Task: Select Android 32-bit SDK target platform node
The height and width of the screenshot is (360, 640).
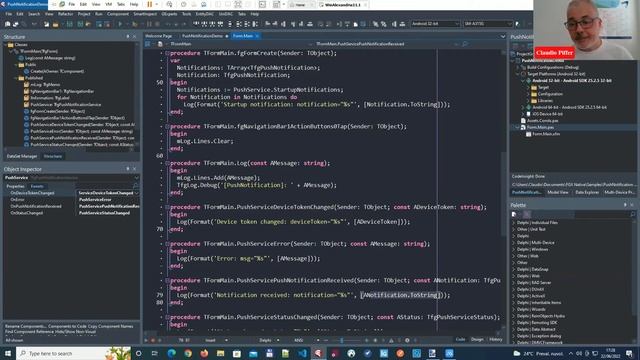Action: pos(571,81)
